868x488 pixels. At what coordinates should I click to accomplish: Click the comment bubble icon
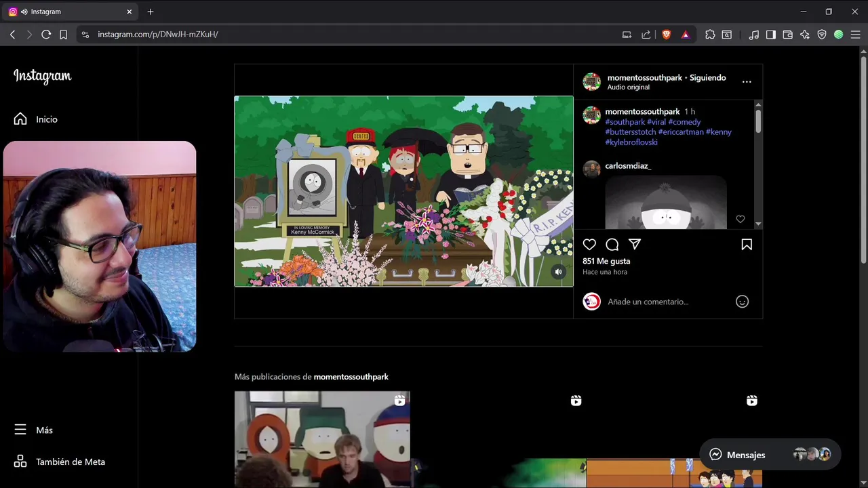[612, 245]
